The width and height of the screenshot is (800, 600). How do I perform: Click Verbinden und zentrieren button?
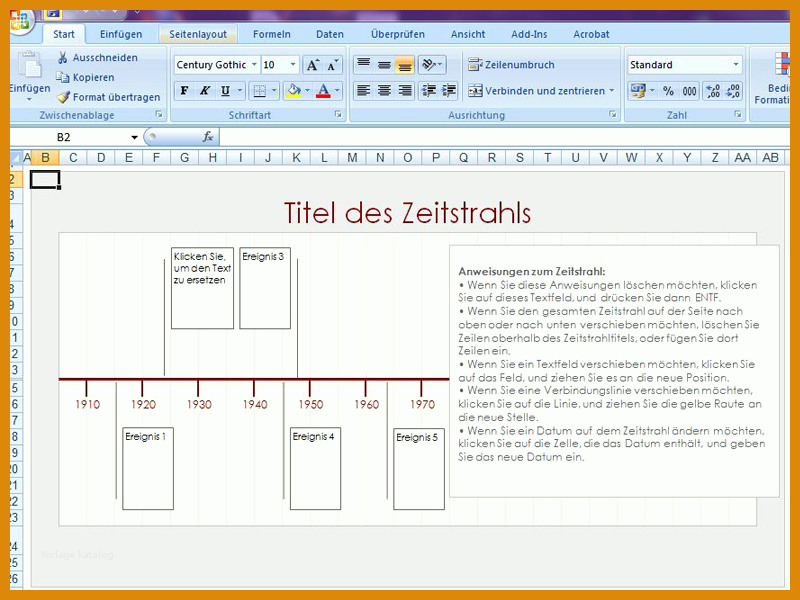point(537,91)
